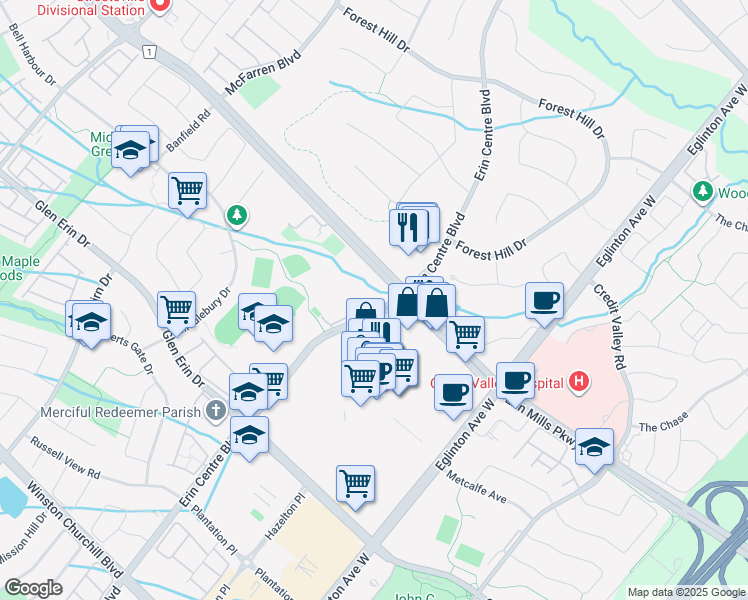748x600 pixels.
Task: Select the grocery cart marker below Banfield Rd
Action: pos(187,192)
